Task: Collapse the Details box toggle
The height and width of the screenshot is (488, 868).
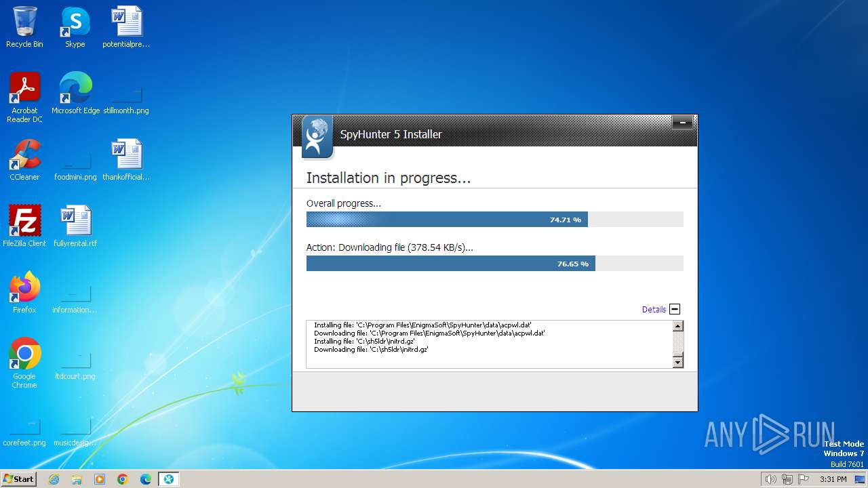Action: [x=675, y=309]
